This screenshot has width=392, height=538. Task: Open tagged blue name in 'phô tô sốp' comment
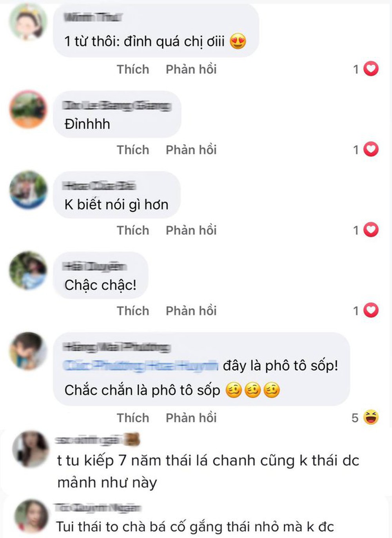[141, 366]
